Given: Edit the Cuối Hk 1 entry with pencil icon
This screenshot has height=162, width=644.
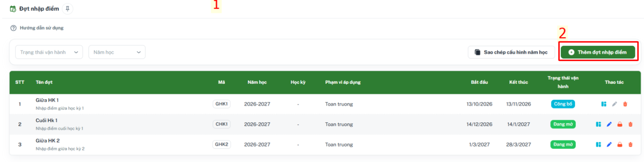Looking at the screenshot, I should [x=609, y=124].
